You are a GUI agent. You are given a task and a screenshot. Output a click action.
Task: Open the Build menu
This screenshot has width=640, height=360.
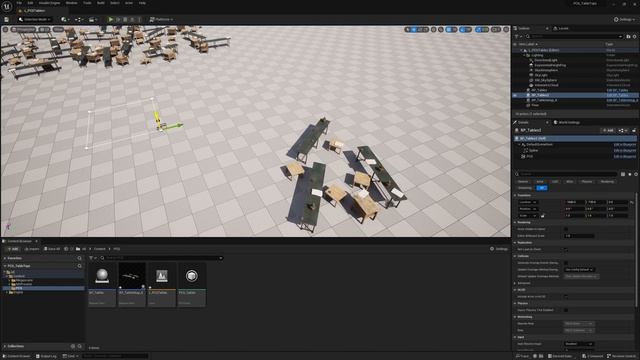(101, 3)
